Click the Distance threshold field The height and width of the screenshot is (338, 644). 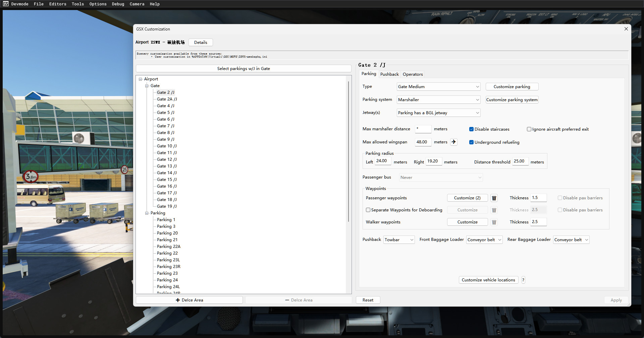(x=520, y=161)
